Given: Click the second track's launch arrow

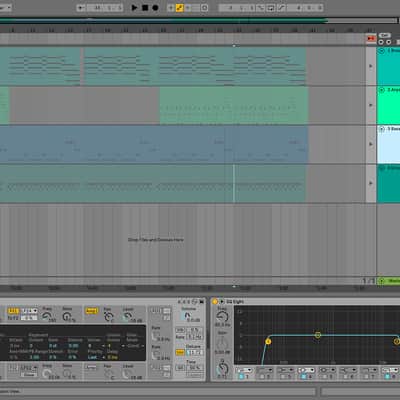Looking at the screenshot, I should pyautogui.click(x=371, y=105).
